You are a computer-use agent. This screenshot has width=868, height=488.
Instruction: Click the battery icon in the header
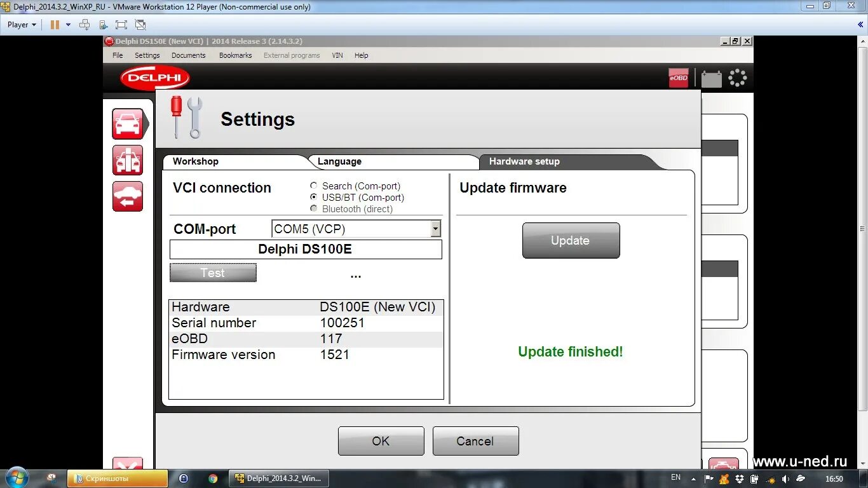coord(712,78)
